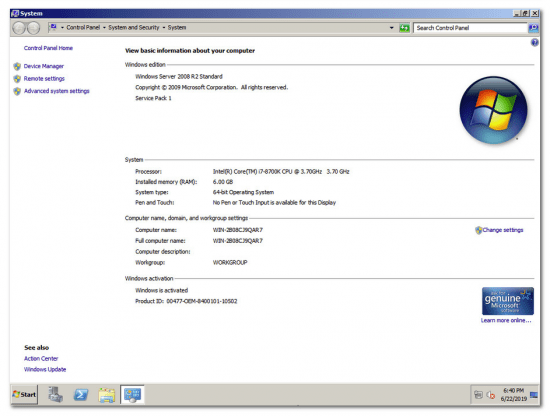Click Change settings link
Image resolution: width=550 pixels, height=416 pixels.
pos(503,230)
